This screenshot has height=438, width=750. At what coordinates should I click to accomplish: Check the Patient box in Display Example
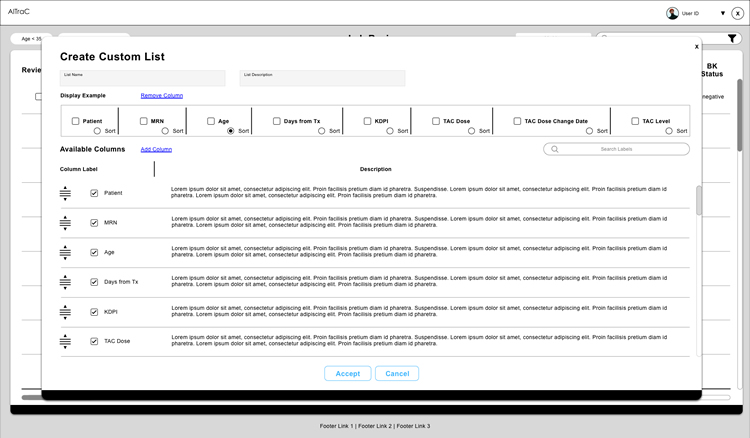click(x=75, y=121)
